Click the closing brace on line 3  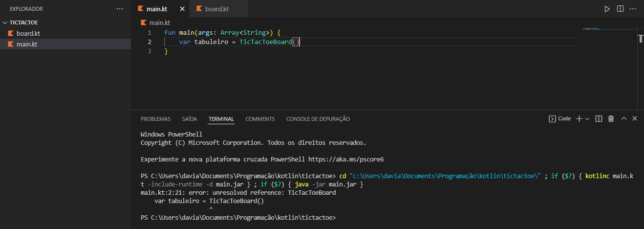coord(166,51)
